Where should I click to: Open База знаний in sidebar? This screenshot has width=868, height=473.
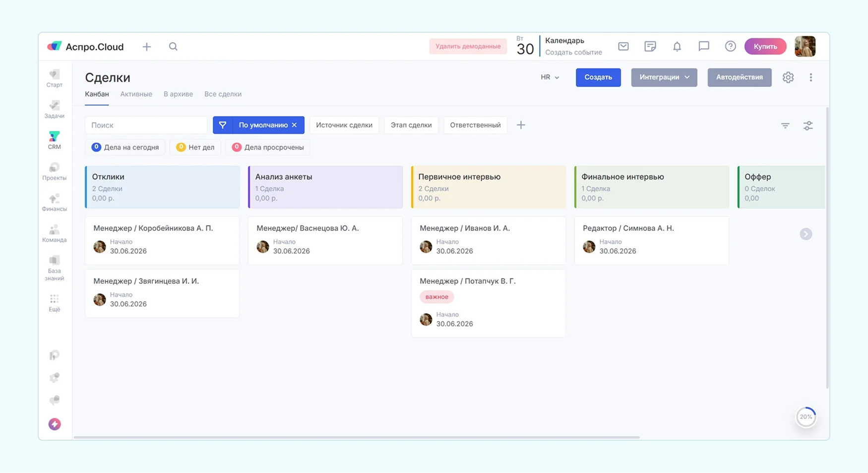[55, 268]
